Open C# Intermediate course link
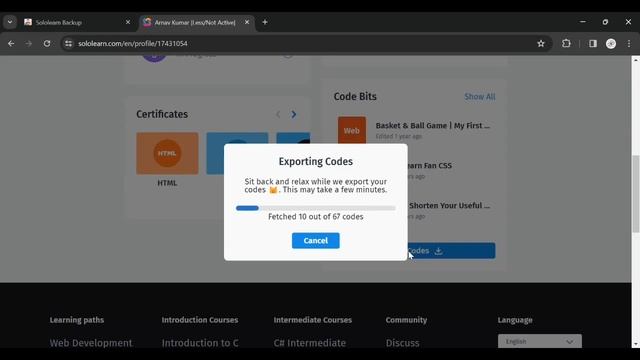 (x=310, y=343)
